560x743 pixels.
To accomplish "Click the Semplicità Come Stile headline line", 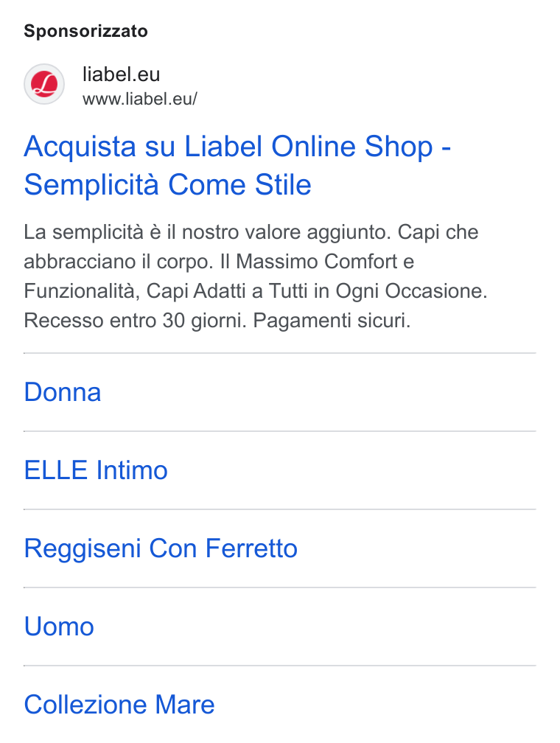I will click(x=168, y=184).
